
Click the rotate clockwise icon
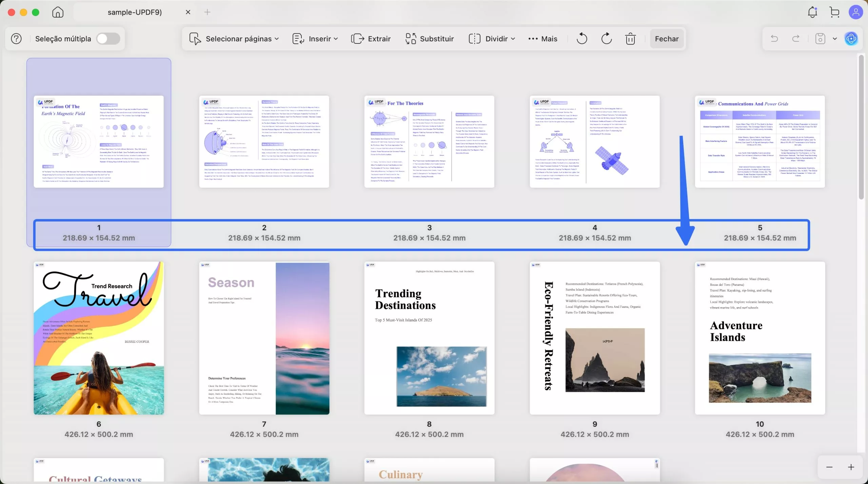(x=606, y=39)
